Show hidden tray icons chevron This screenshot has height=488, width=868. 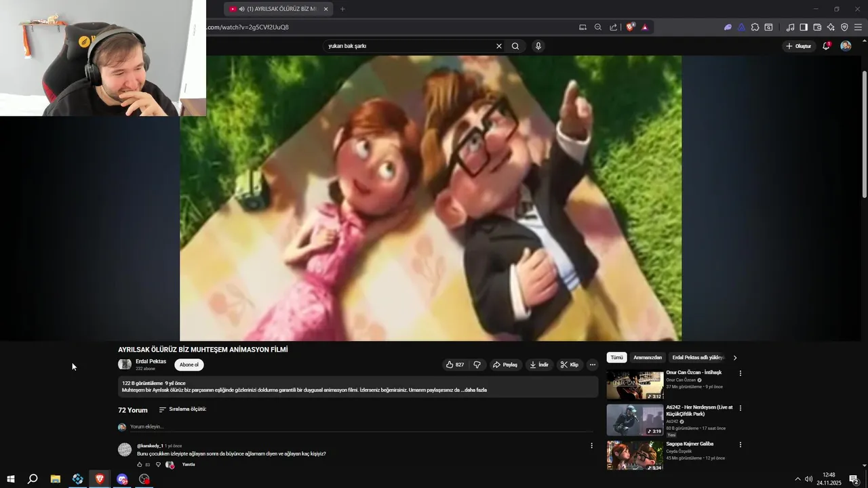797,479
